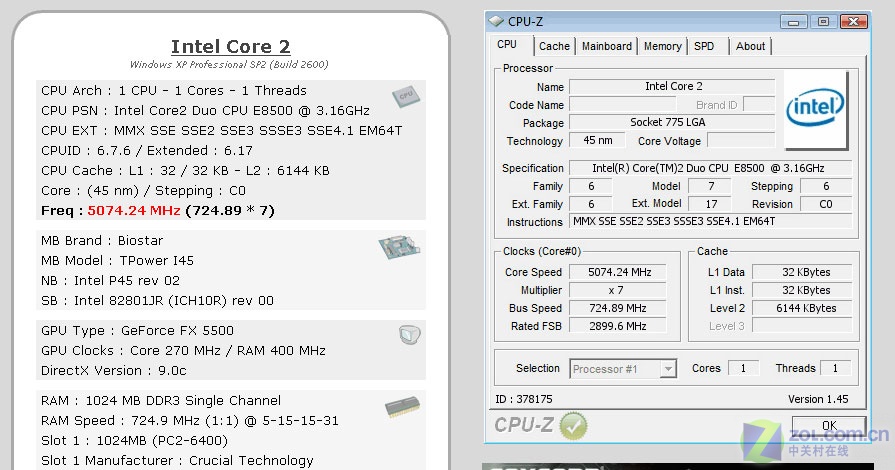Click the Name field showing Intel Core 2
Image resolution: width=895 pixels, height=470 pixels.
click(x=672, y=86)
